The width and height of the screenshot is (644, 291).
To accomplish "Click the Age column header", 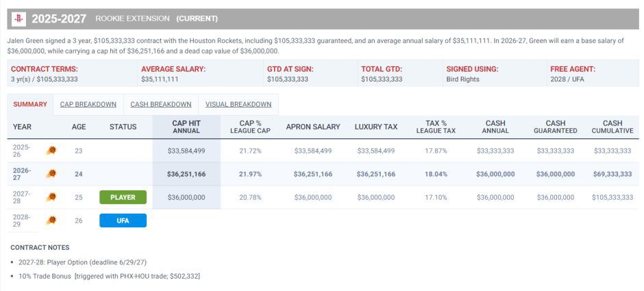I will pyautogui.click(x=79, y=127).
